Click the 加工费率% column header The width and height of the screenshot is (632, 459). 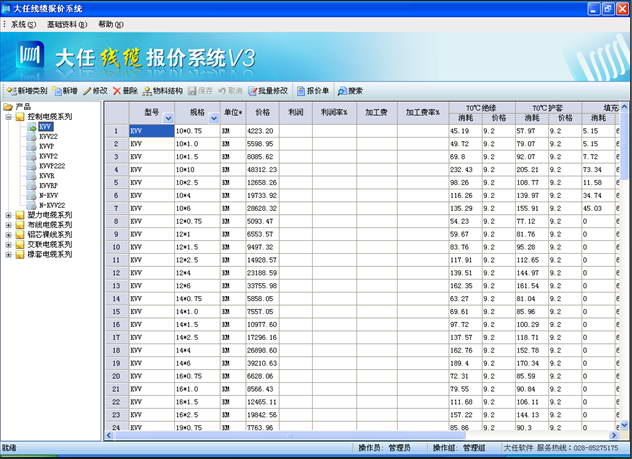click(x=423, y=113)
